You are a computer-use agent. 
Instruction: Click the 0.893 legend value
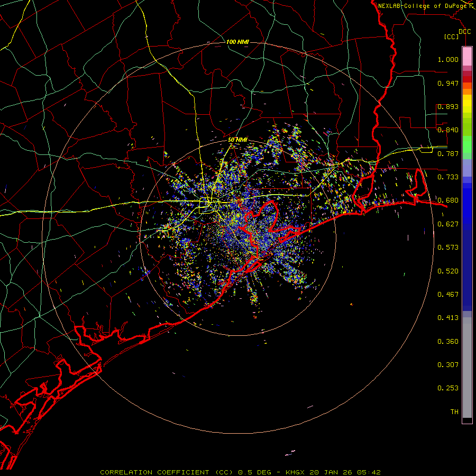pyautogui.click(x=448, y=106)
